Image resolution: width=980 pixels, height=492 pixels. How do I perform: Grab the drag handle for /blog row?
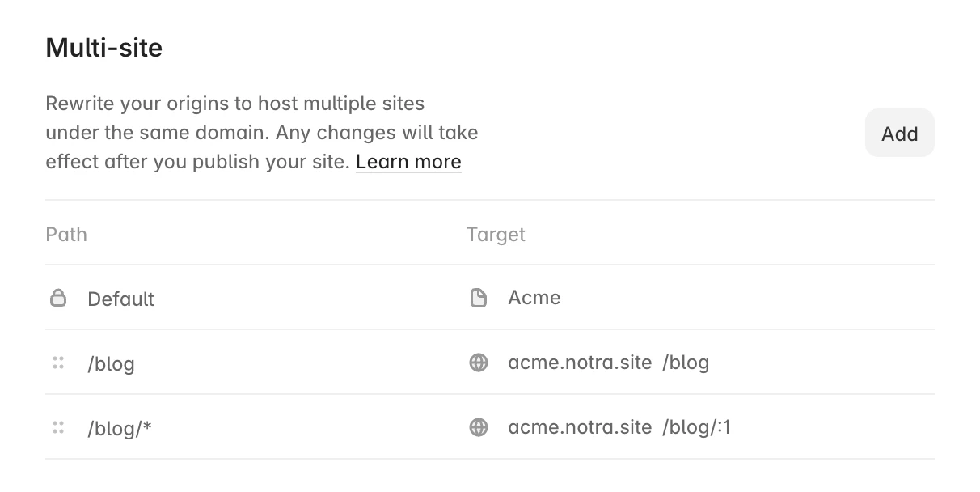pos(58,363)
